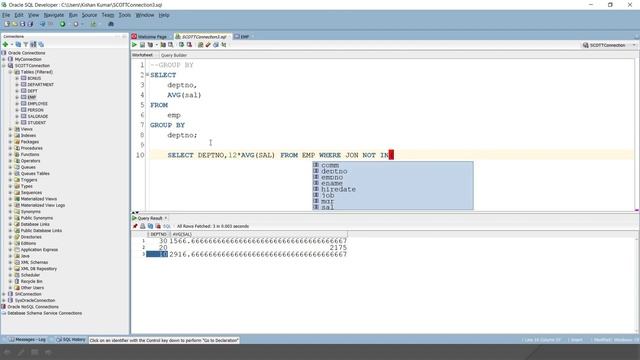This screenshot has height=360, width=640.
Task: Switch to the Welcome Page tab
Action: (x=149, y=37)
